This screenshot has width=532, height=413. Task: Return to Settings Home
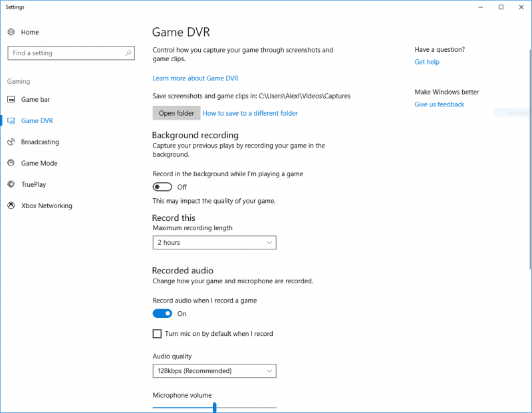[30, 32]
